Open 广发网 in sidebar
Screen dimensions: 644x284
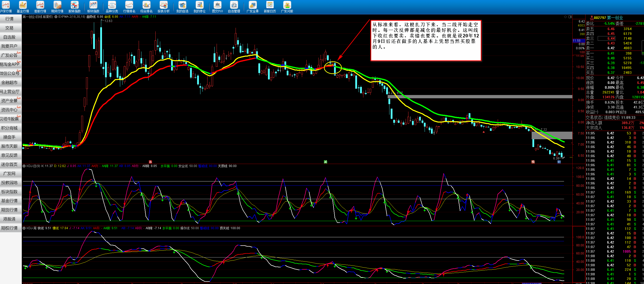(x=11, y=174)
